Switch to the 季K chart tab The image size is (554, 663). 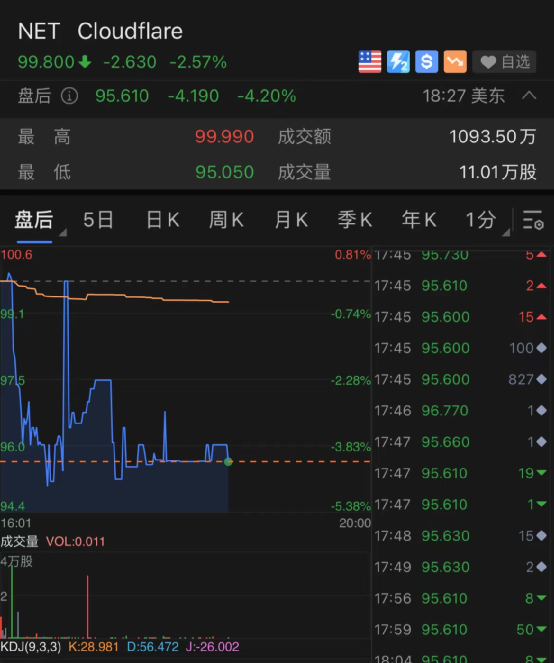pyautogui.click(x=355, y=220)
